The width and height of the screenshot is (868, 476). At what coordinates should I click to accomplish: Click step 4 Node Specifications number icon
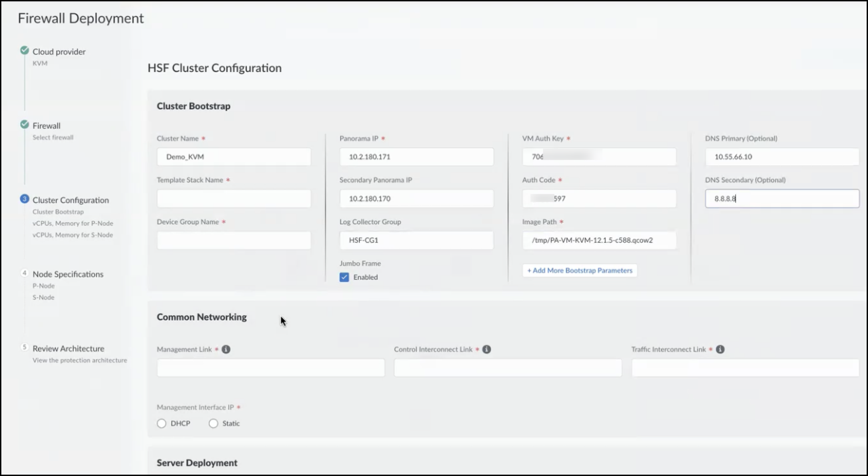(24, 273)
